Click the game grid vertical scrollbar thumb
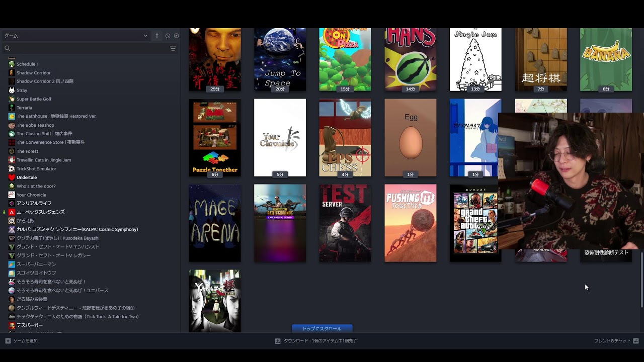 [x=641, y=280]
